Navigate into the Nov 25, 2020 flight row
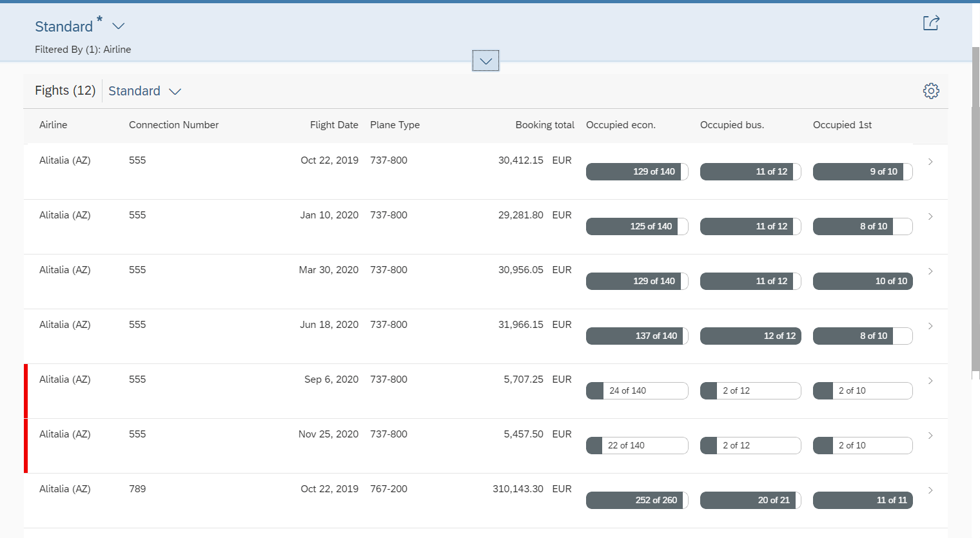Viewport: 980px width, 538px height. point(930,435)
